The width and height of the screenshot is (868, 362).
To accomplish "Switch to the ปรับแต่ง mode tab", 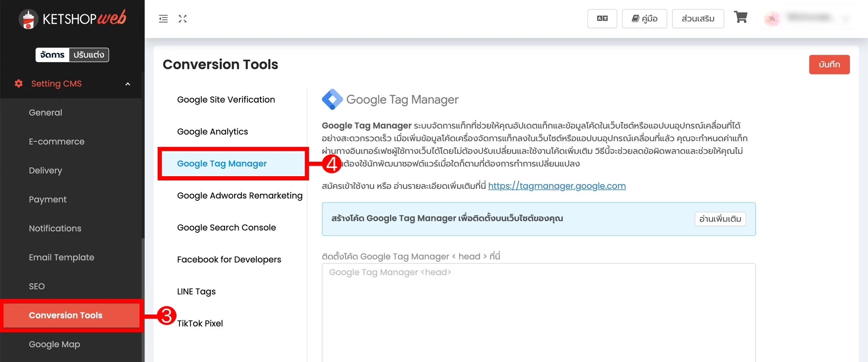I will pos(89,55).
